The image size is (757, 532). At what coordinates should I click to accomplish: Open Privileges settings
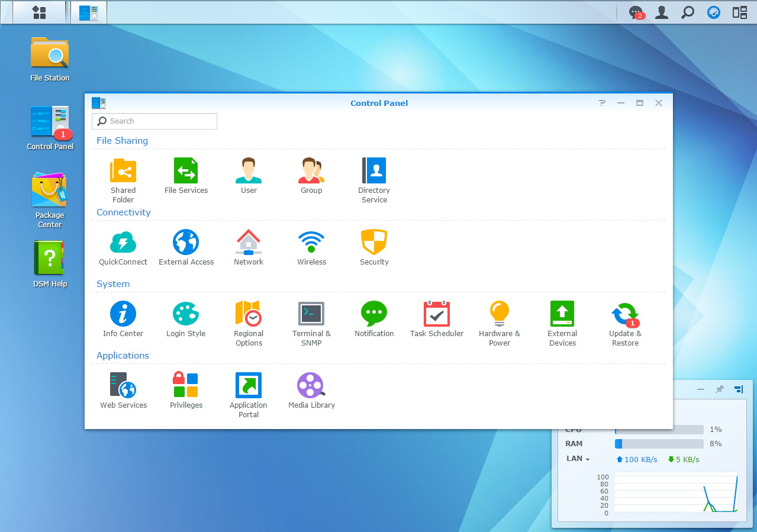pyautogui.click(x=186, y=385)
